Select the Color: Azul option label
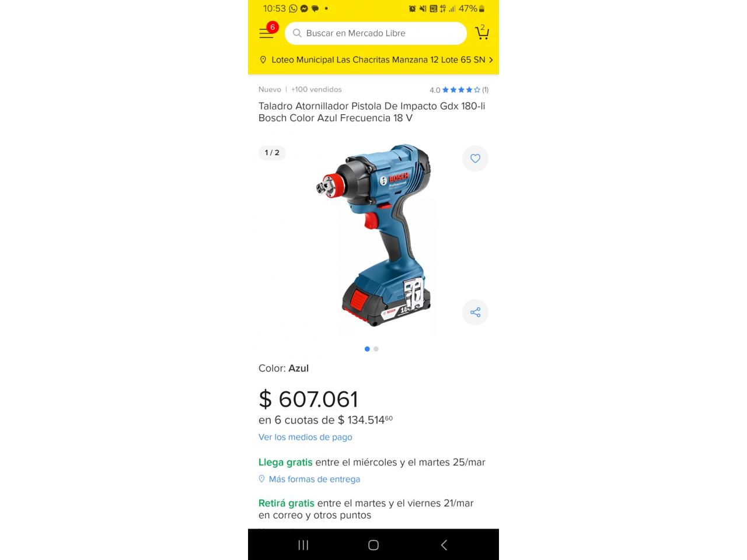Screen dimensions: 747x560 coord(284,368)
